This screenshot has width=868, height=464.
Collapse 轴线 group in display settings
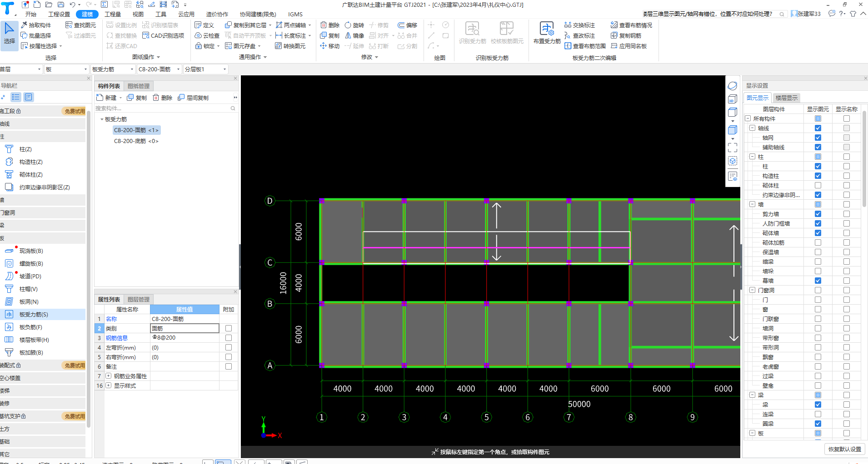(752, 128)
